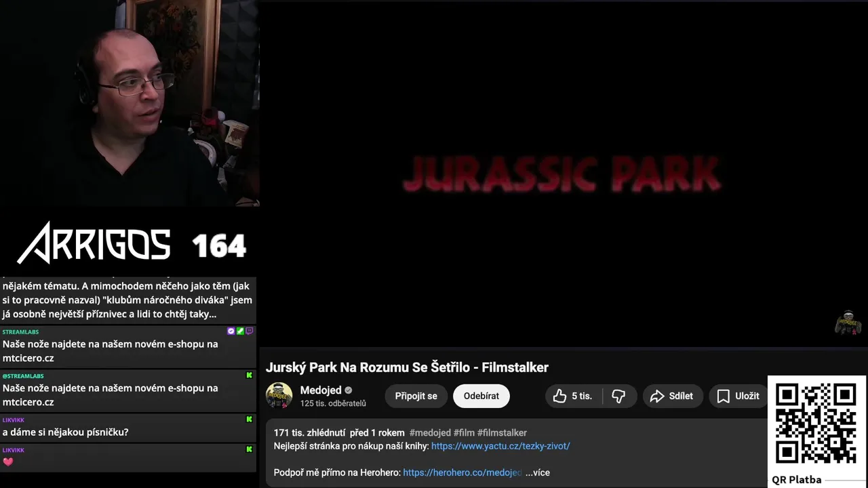Screen dimensions: 868x488
Task: Click the Medojed channel avatar
Action: (279, 396)
